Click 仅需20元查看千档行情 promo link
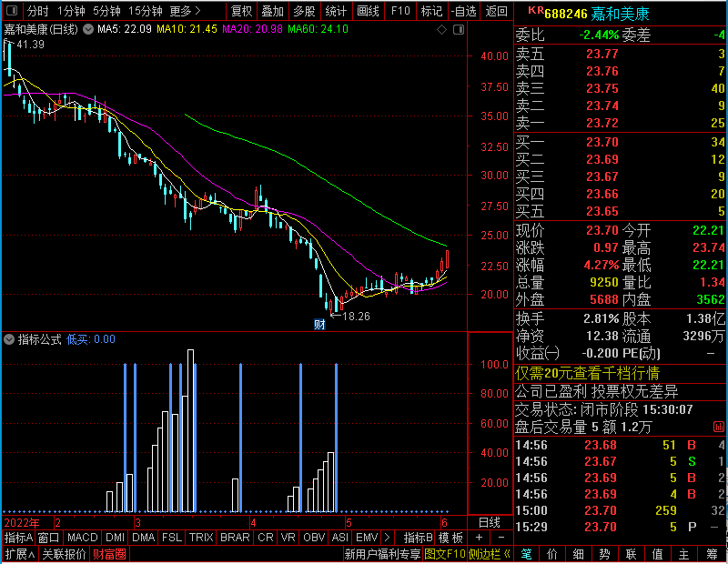 587,373
